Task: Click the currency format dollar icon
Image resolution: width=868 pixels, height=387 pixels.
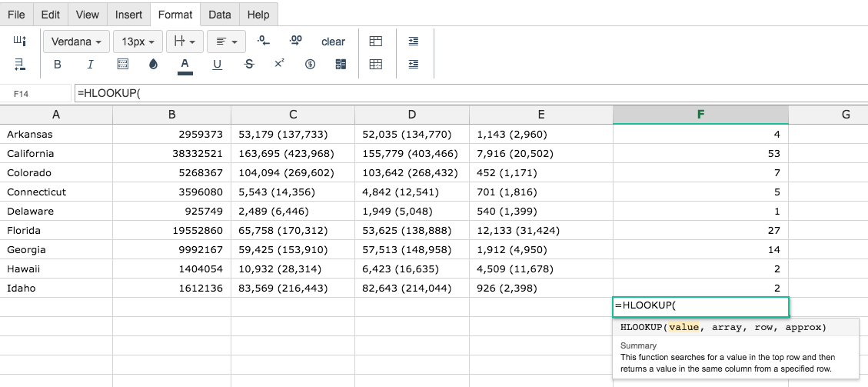Action: pos(310,64)
